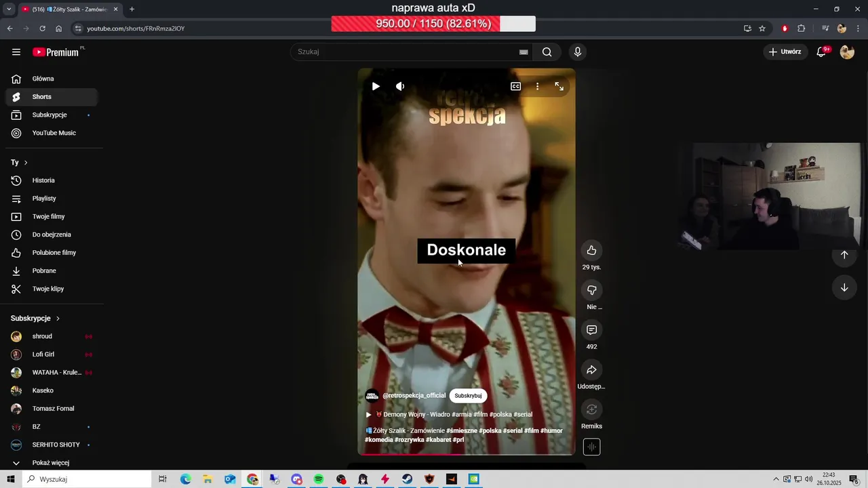Screen dimensions: 868x488
Task: Select Shorts in the sidebar
Action: tap(51, 97)
